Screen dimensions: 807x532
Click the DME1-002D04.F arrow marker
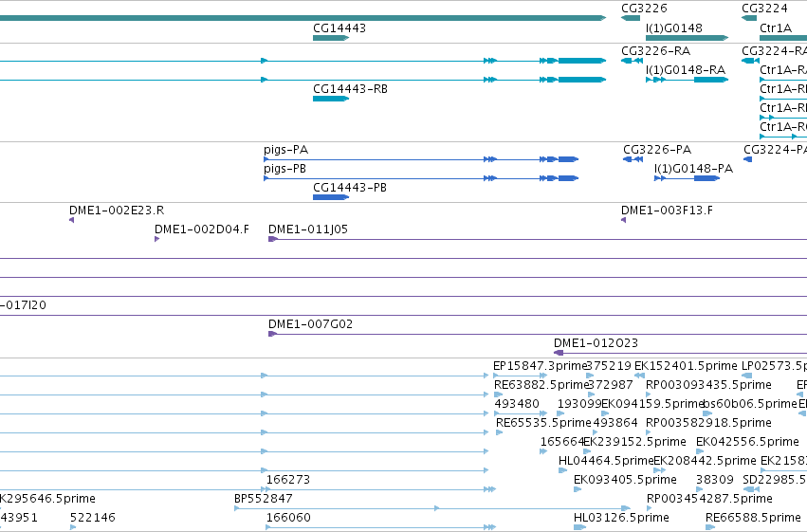pyautogui.click(x=157, y=239)
